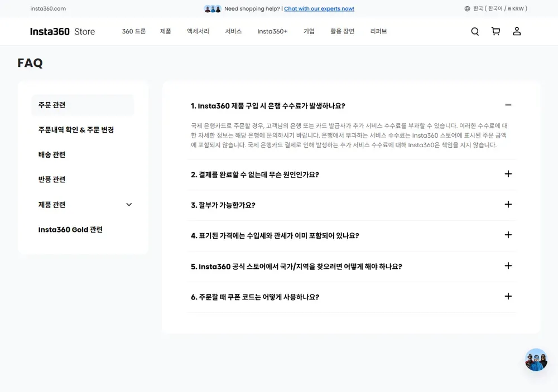Click the answer paragraph about 국제 은행카드

[349, 135]
